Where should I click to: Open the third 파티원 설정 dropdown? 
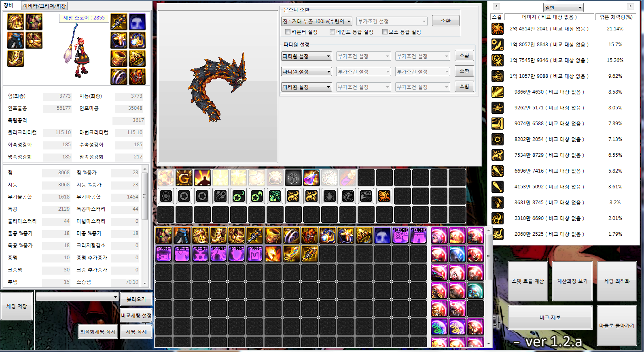tap(307, 87)
